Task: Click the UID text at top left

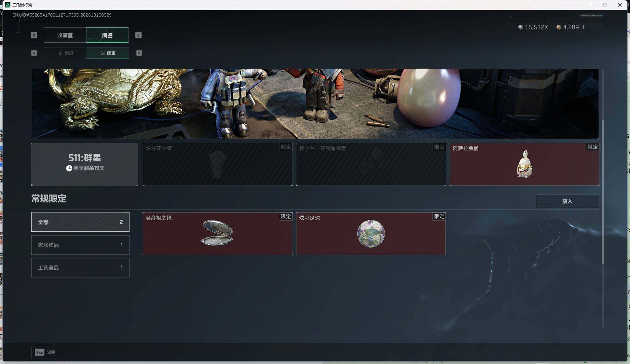Action: click(x=62, y=15)
